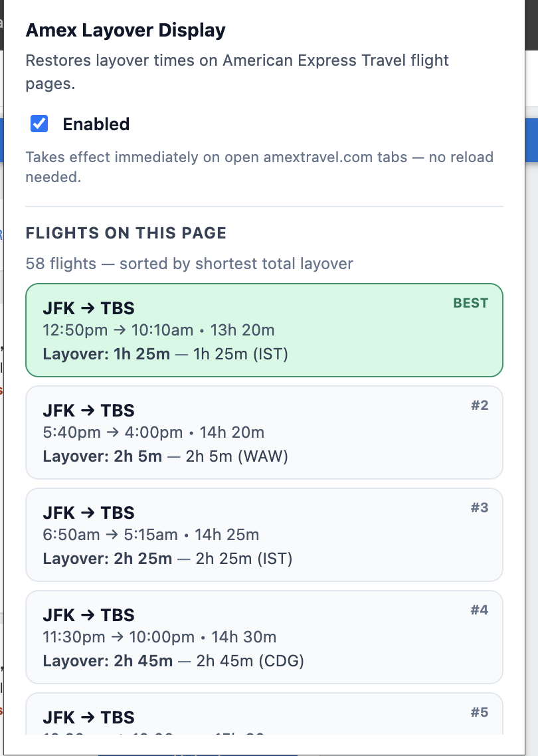Viewport: 538px width, 756px height.
Task: Click the #4 rank label
Action: coord(481,609)
